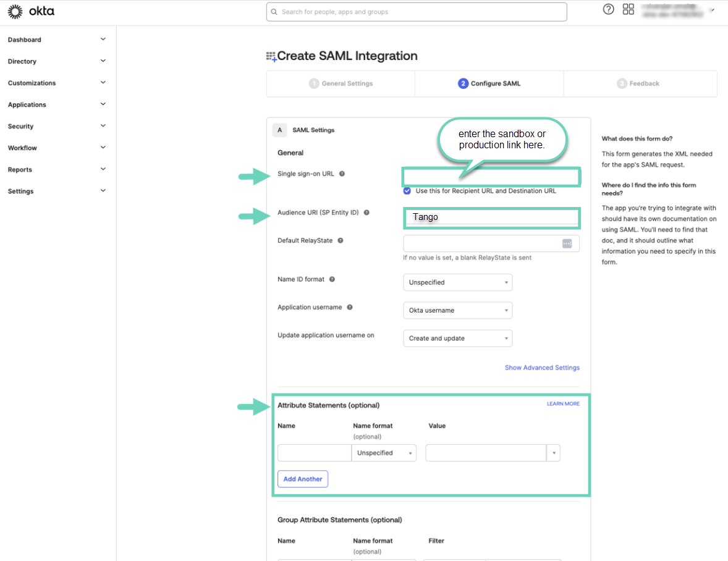The width and height of the screenshot is (728, 561).
Task: Click the Okta logo in header
Action: [31, 11]
